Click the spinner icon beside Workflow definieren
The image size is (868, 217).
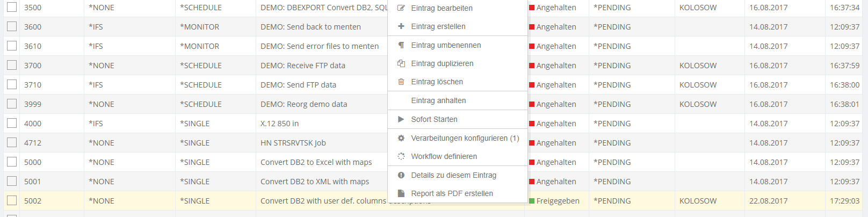[x=401, y=156]
